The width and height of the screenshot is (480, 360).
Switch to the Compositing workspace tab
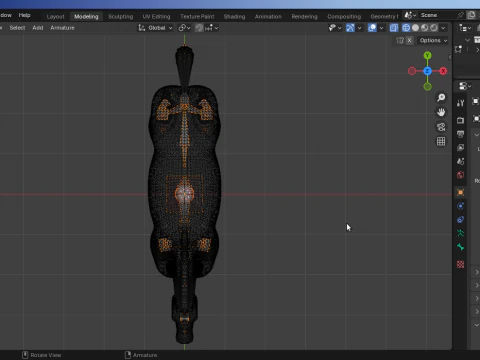[x=344, y=16]
